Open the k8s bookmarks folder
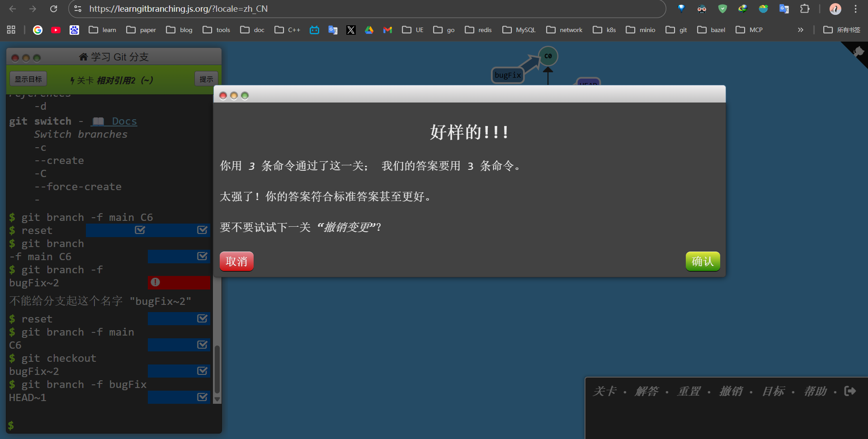The image size is (868, 439). coord(604,30)
